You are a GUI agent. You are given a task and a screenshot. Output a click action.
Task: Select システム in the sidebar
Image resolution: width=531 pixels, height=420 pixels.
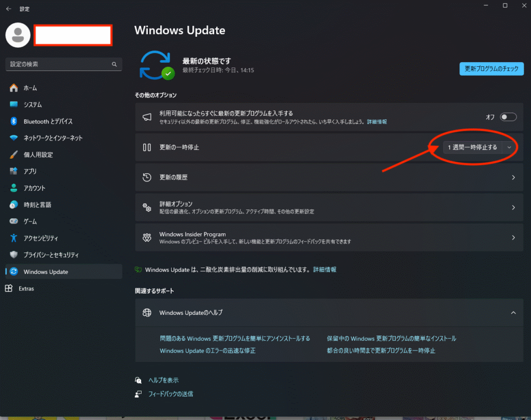tap(64, 105)
